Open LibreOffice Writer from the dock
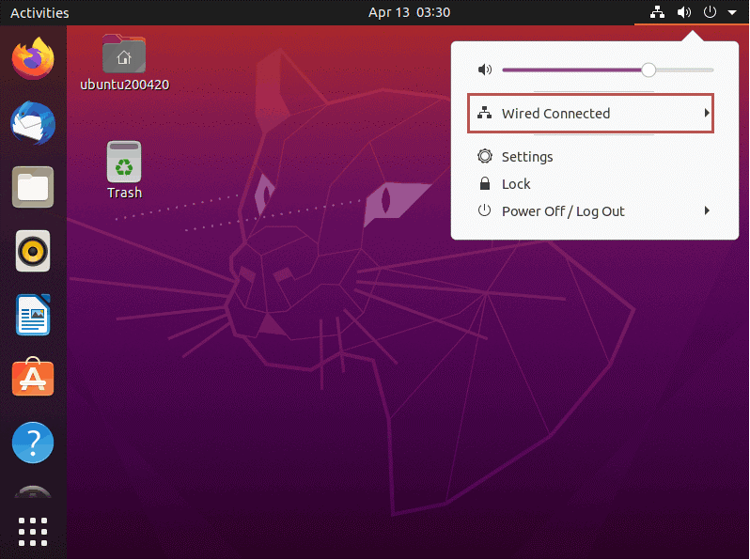The width and height of the screenshot is (750, 560). [33, 315]
